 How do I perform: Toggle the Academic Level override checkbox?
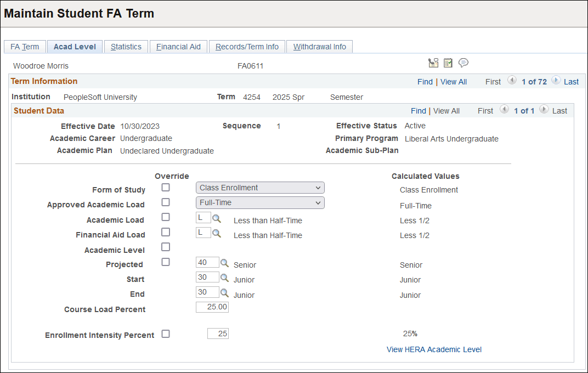coord(165,247)
